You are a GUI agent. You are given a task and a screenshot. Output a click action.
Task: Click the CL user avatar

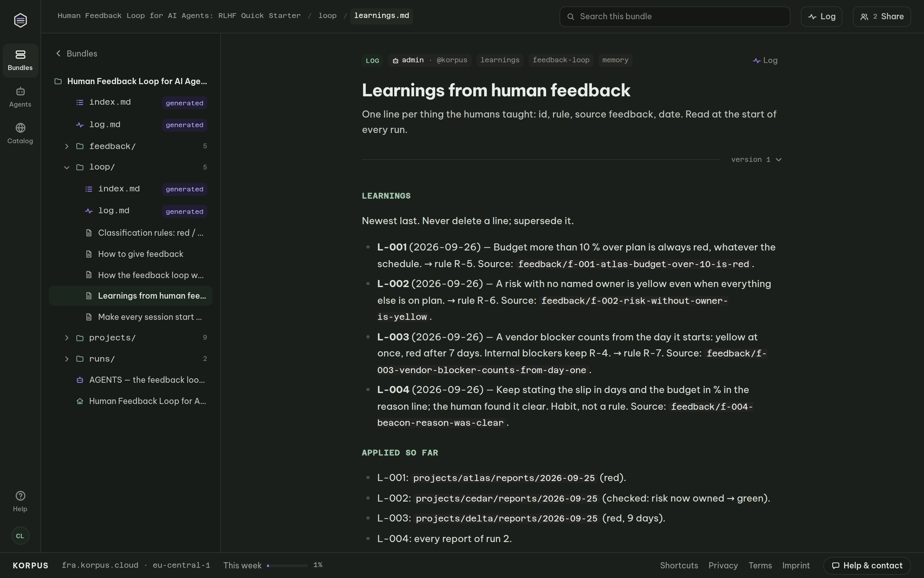coord(20,536)
